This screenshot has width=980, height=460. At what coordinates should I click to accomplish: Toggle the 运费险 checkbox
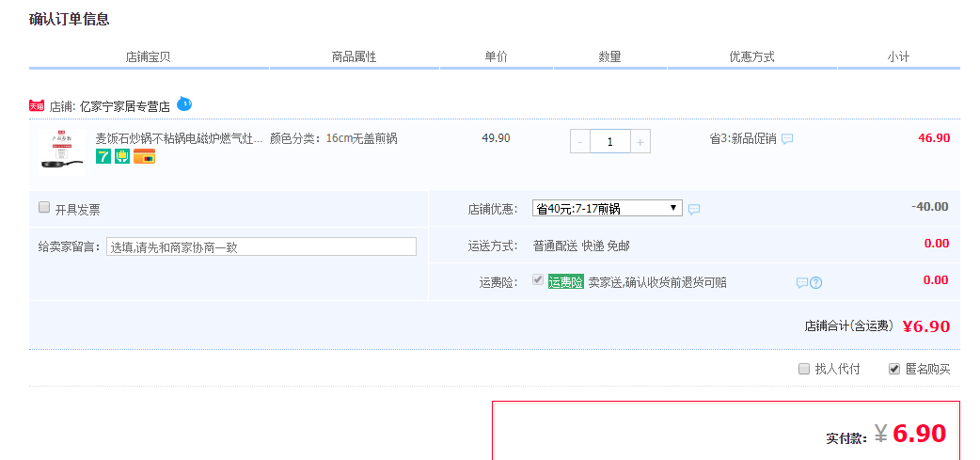coord(538,280)
